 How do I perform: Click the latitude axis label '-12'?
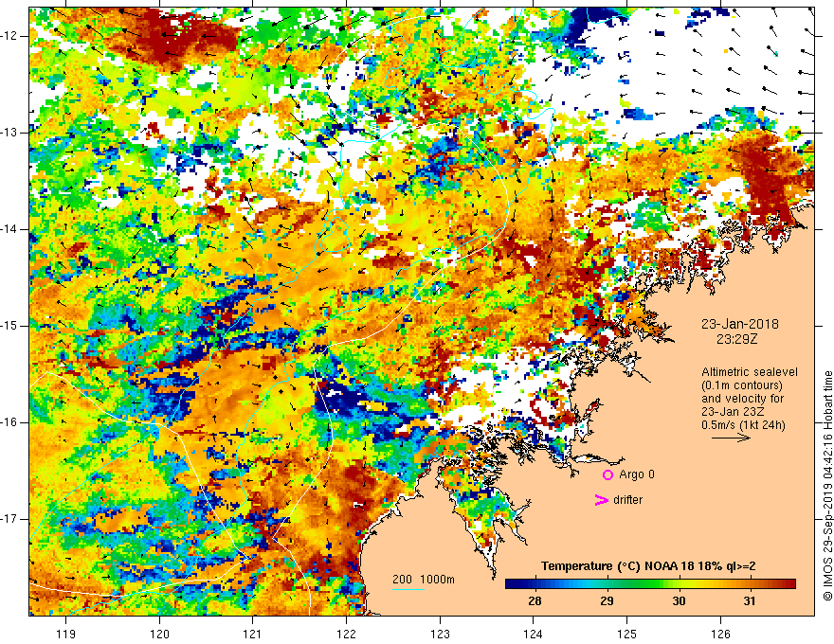(9, 36)
